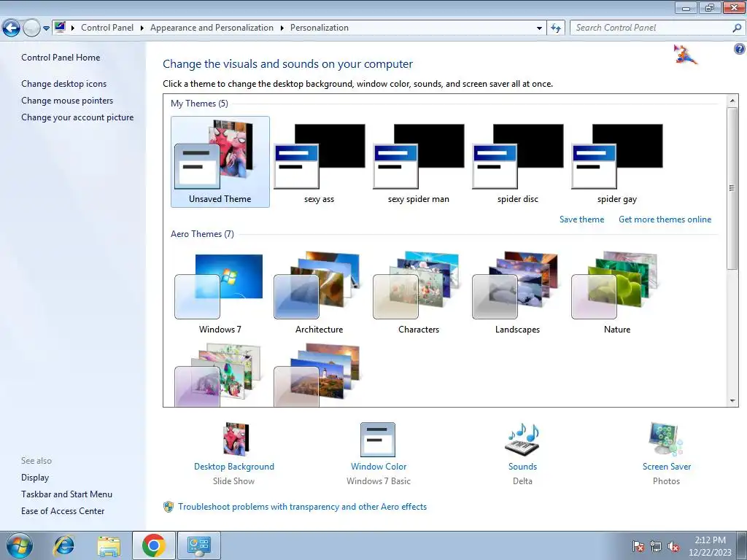Select the lighthouse theme thumbnail
Image resolution: width=747 pixels, height=560 pixels.
pos(317,375)
